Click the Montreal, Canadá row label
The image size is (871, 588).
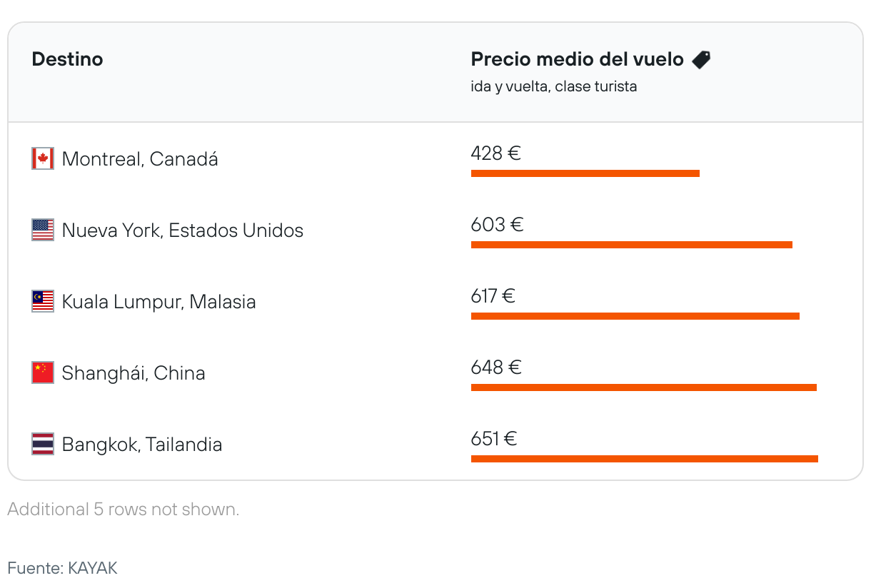140,159
